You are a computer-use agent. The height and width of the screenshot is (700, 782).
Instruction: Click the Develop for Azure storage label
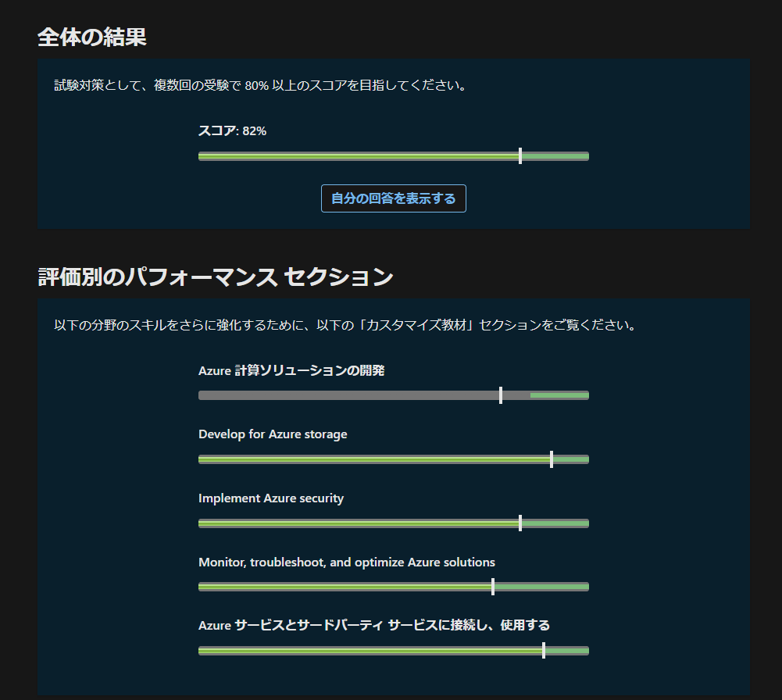tap(273, 434)
